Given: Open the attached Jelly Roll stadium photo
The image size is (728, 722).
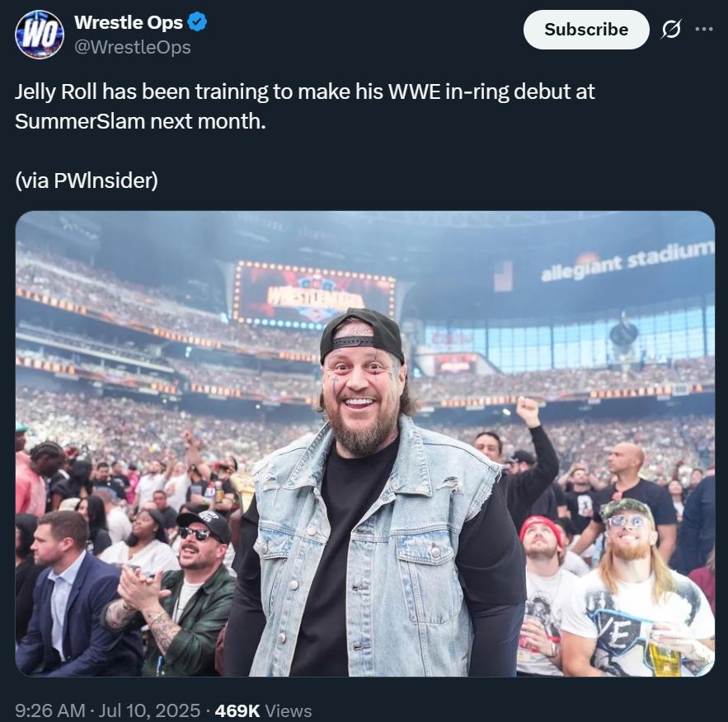Looking at the screenshot, I should (364, 443).
